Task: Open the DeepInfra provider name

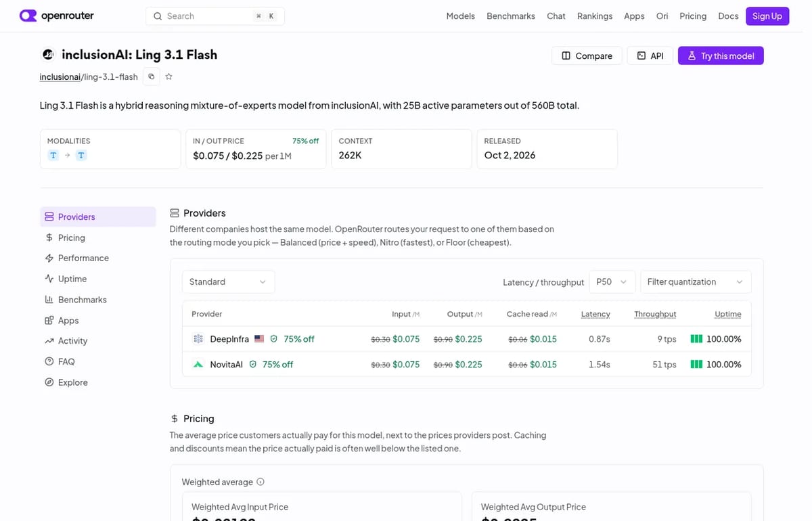Action: pyautogui.click(x=229, y=339)
